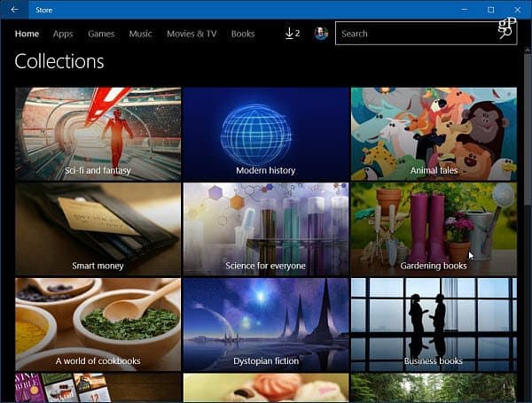This screenshot has width=532, height=403.
Task: Click the back arrow in title bar
Action: [14, 10]
